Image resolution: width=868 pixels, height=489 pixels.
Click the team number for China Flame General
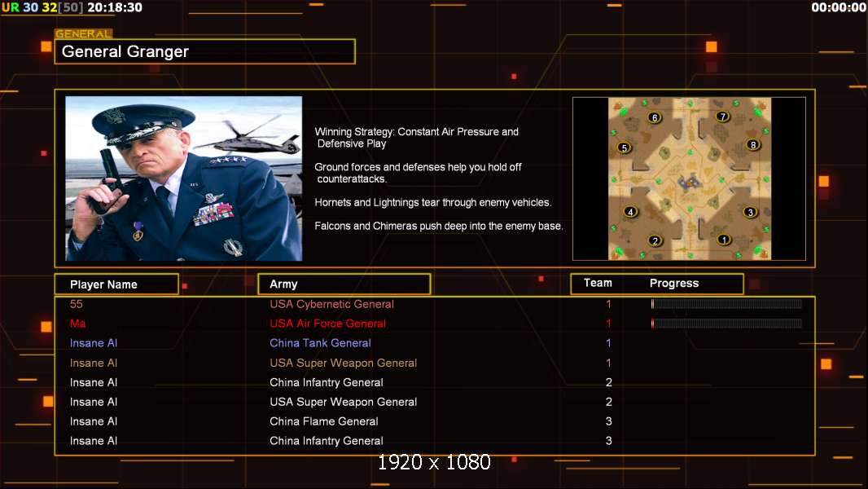coord(608,421)
